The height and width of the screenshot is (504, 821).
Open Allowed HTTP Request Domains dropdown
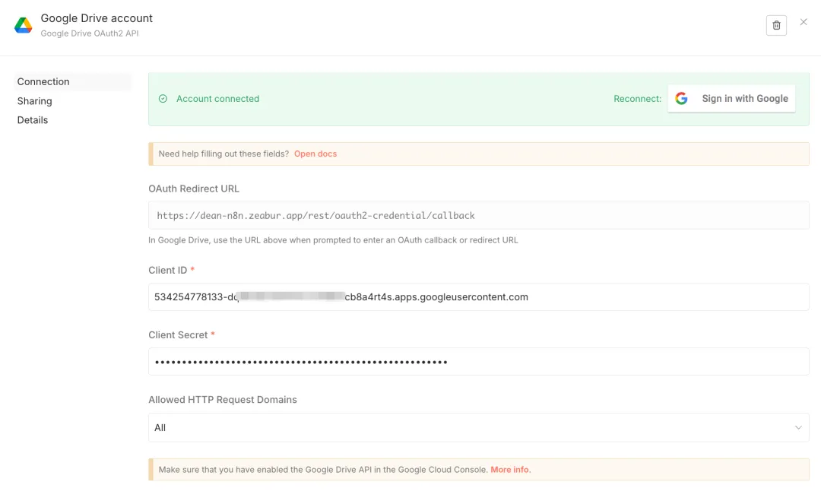pyautogui.click(x=479, y=427)
